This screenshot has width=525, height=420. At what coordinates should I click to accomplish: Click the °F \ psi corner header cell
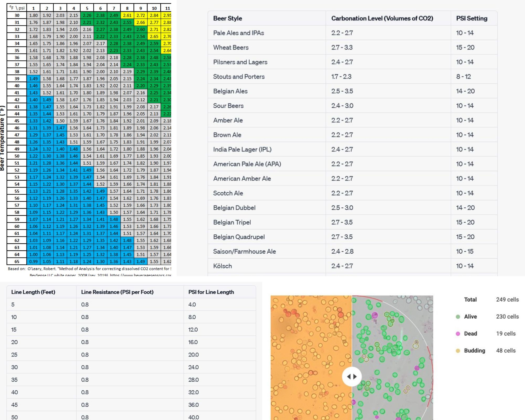(x=17, y=8)
